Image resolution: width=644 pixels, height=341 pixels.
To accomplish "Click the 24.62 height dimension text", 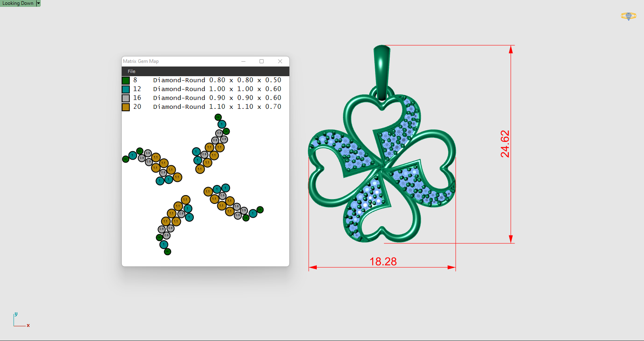I will point(505,144).
